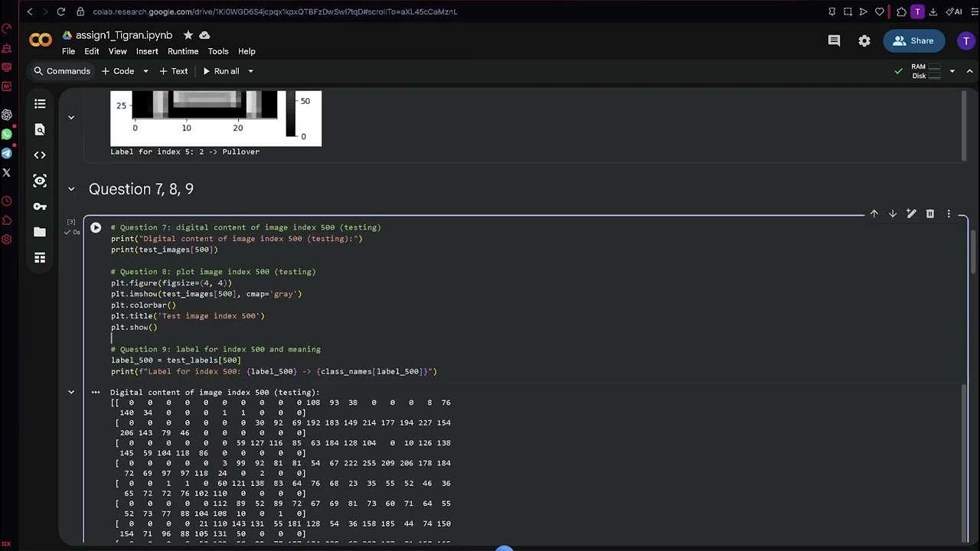
Task: Open the Tools menu
Action: (218, 51)
